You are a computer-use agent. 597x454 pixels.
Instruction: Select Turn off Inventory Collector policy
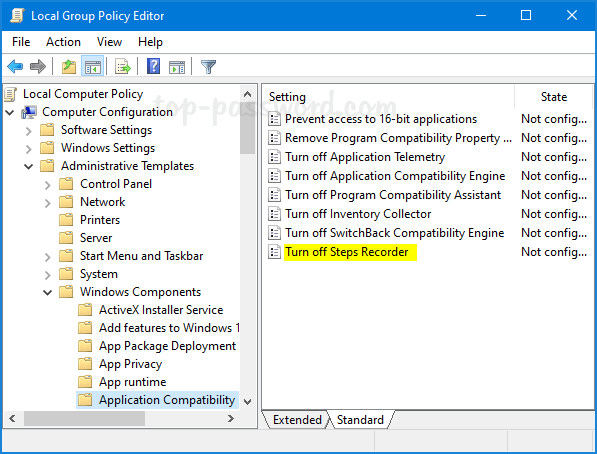pos(358,214)
